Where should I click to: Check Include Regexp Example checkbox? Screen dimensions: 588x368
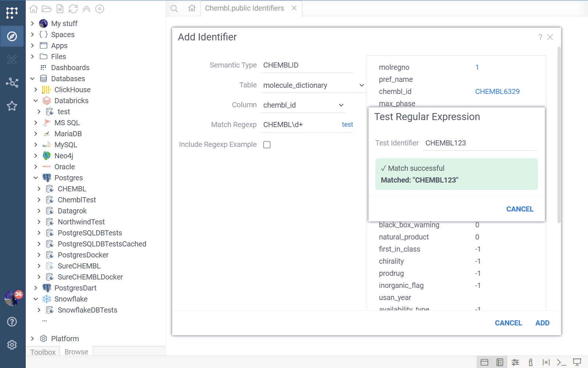(x=267, y=145)
